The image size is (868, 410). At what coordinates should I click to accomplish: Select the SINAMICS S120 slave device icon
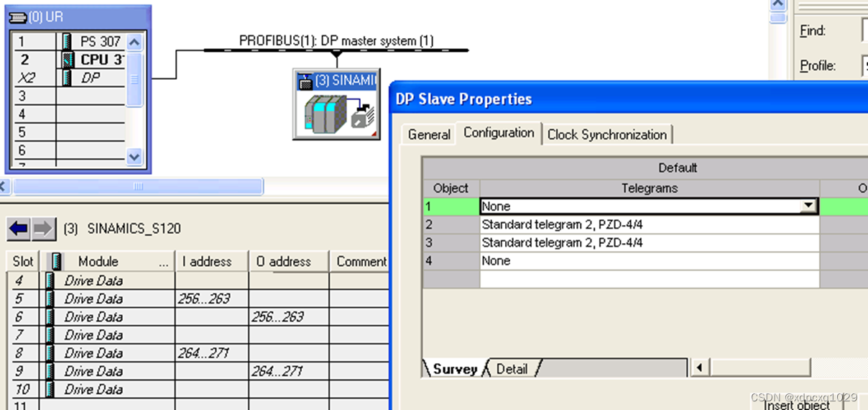coord(336,104)
